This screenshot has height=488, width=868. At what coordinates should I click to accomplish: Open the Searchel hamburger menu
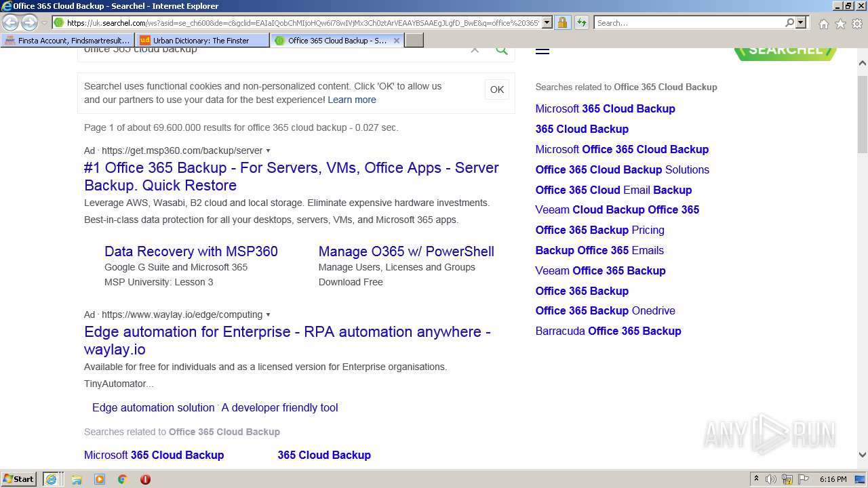[542, 49]
